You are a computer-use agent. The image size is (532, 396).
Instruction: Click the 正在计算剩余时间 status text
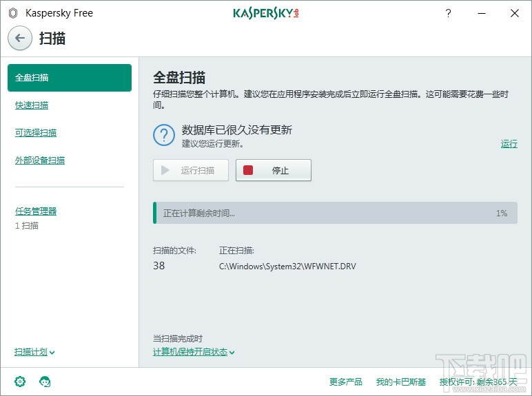pyautogui.click(x=199, y=213)
